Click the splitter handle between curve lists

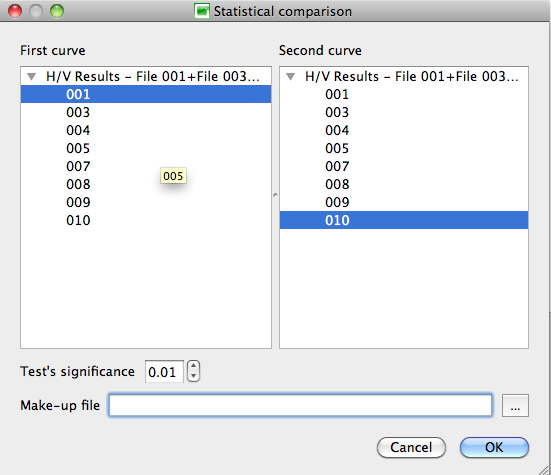coord(275,195)
